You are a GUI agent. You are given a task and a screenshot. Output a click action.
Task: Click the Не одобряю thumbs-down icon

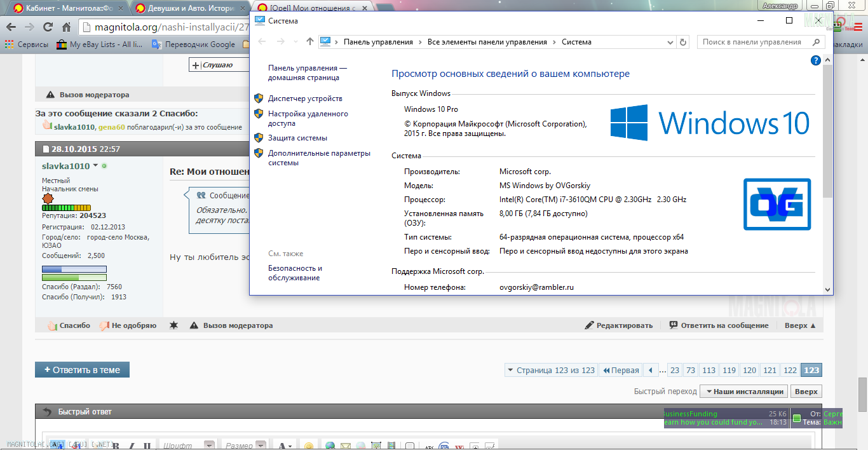click(104, 325)
